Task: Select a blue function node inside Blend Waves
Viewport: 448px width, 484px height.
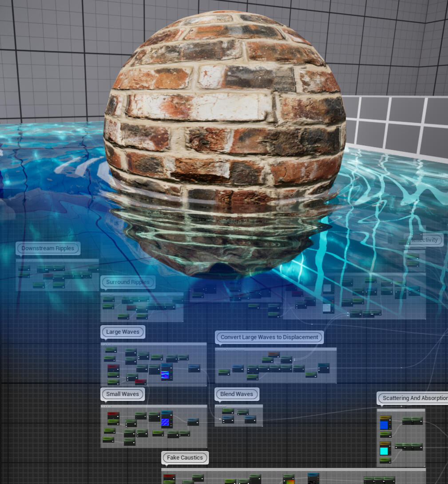Action: 227,420
